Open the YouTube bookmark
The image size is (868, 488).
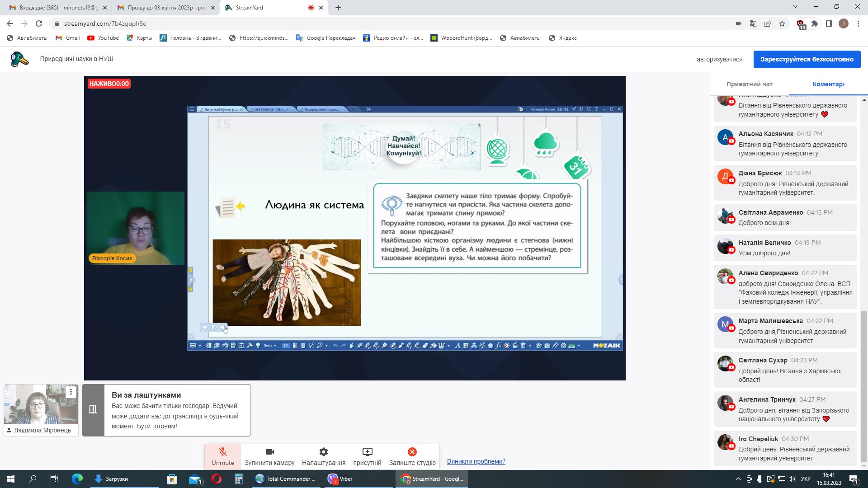tap(103, 38)
